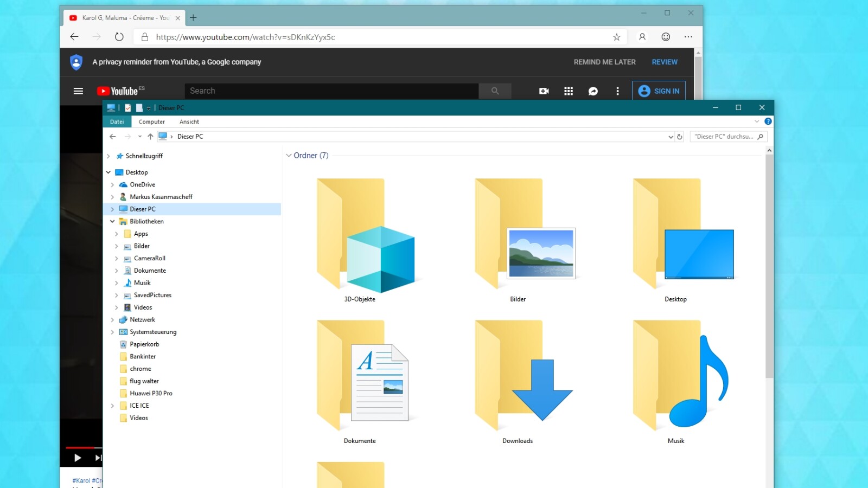Open Explorer help question mark

768,121
